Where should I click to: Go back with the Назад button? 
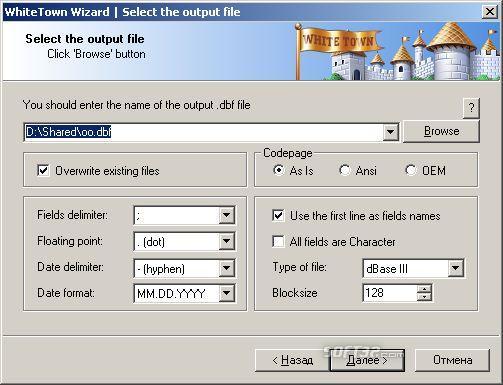coord(292,360)
